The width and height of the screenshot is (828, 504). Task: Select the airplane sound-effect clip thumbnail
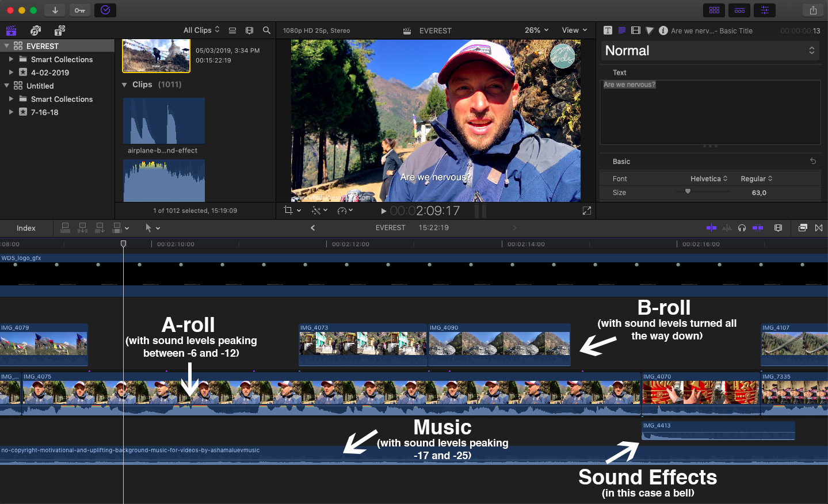point(164,121)
